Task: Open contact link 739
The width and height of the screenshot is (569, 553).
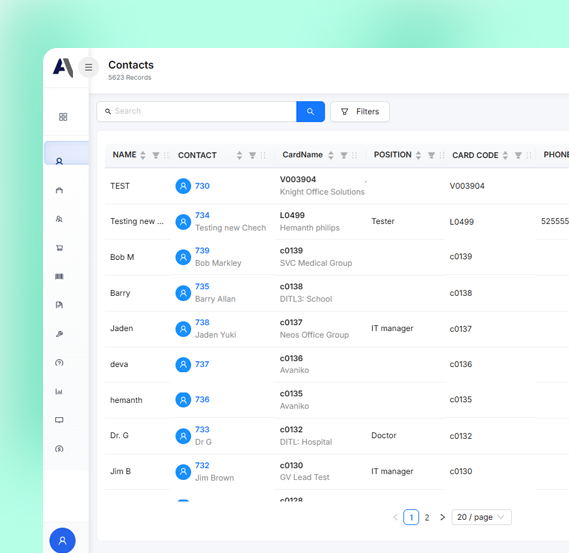Action: click(x=202, y=250)
